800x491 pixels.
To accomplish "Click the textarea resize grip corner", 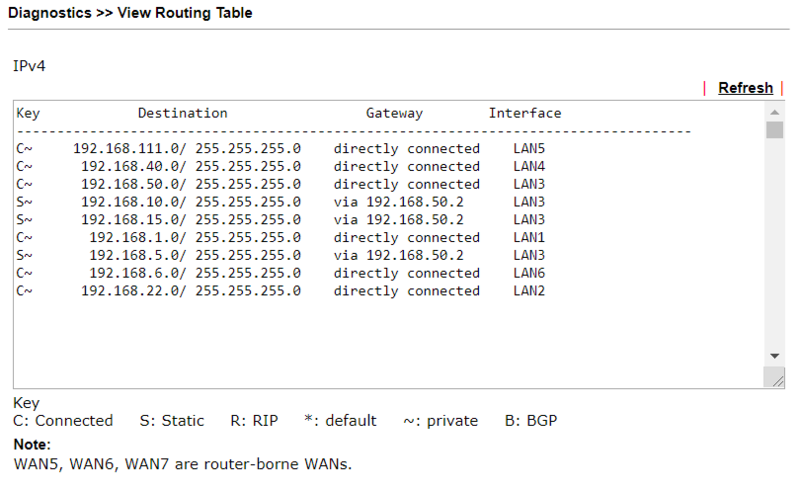I will (774, 378).
